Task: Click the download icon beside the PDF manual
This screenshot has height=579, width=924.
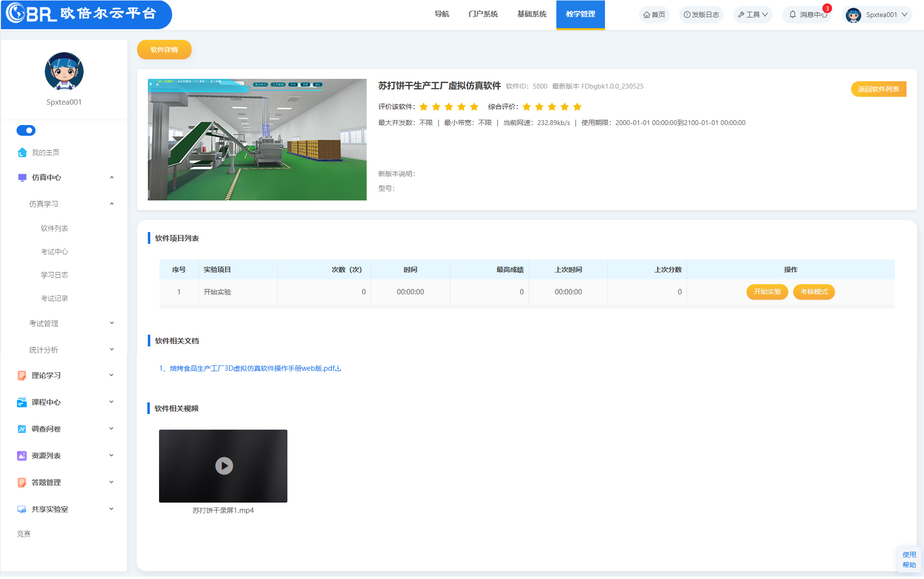Action: (x=338, y=368)
